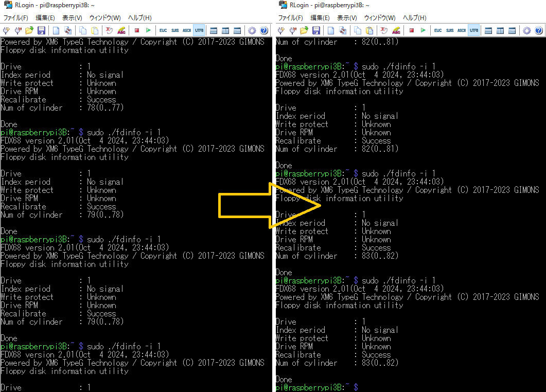Open 表示(V) menu in left window
This screenshot has height=392, width=546.
[72, 18]
